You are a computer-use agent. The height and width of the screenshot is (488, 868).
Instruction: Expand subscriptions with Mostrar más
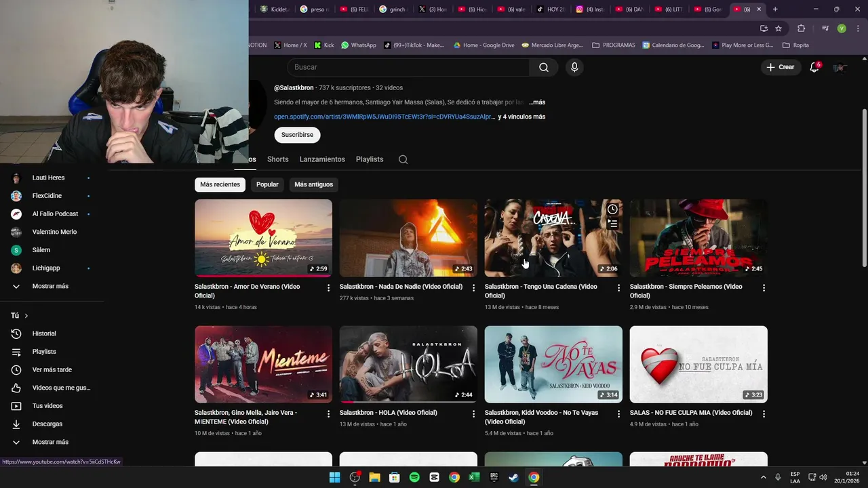click(x=52, y=286)
